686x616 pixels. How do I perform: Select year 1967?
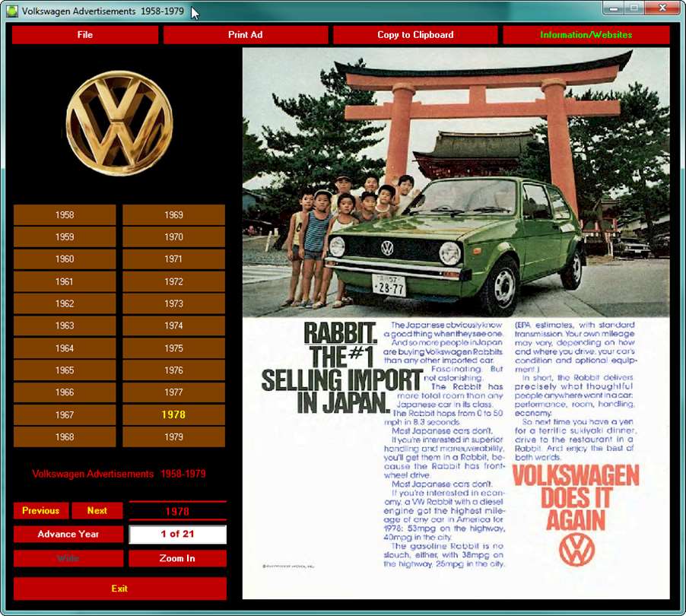65,414
